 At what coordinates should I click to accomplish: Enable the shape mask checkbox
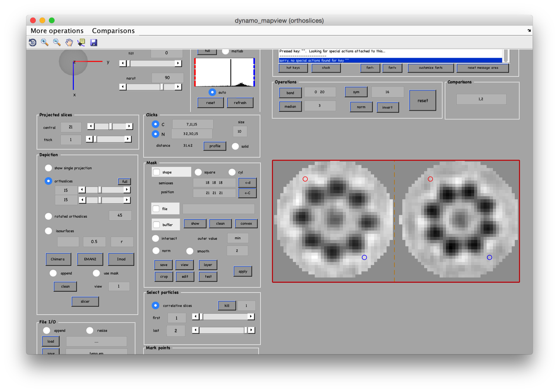coord(157,172)
